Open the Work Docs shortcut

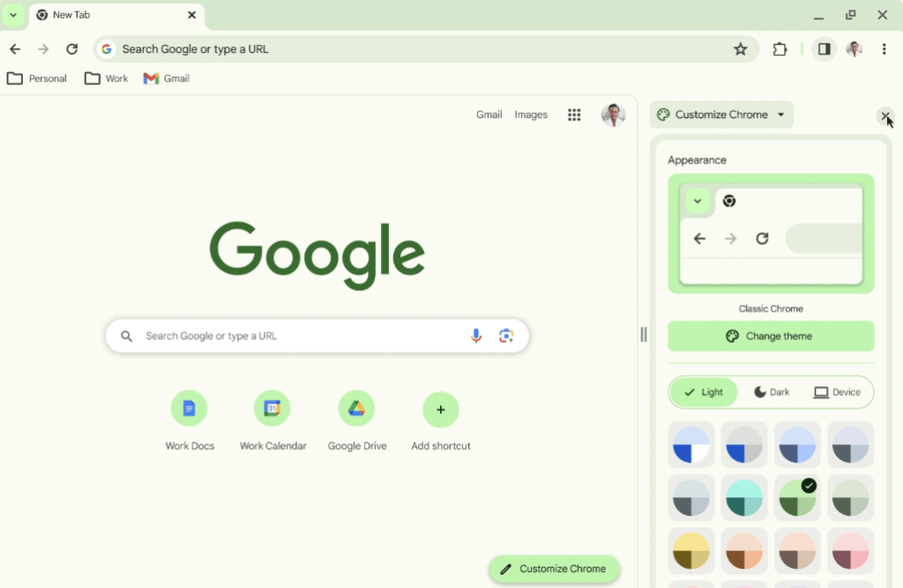click(x=190, y=421)
